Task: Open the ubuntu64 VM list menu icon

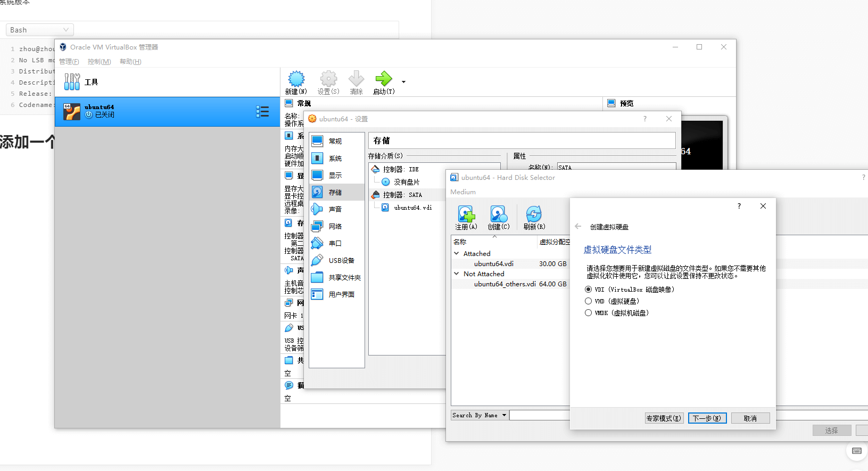Action: pyautogui.click(x=262, y=111)
